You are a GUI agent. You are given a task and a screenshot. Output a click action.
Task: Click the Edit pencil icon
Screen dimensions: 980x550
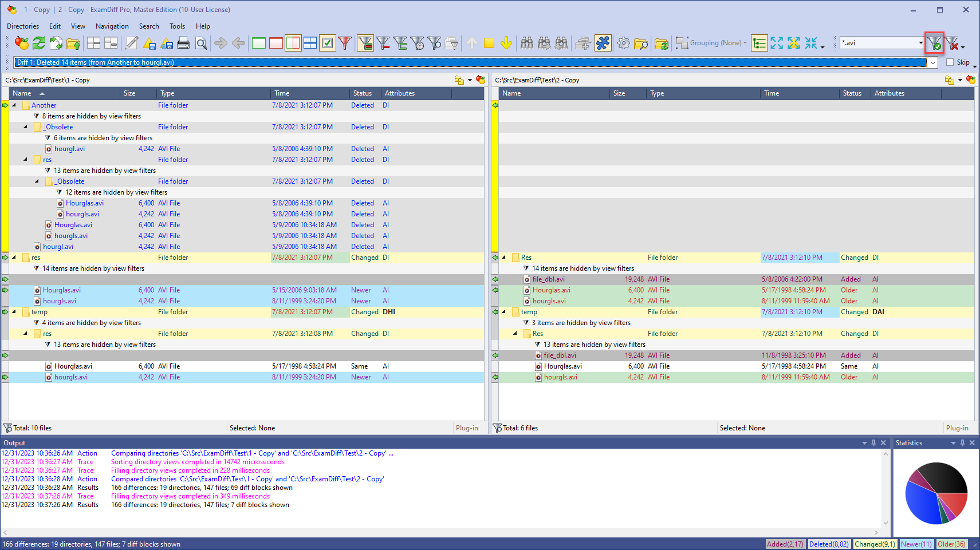click(x=132, y=43)
